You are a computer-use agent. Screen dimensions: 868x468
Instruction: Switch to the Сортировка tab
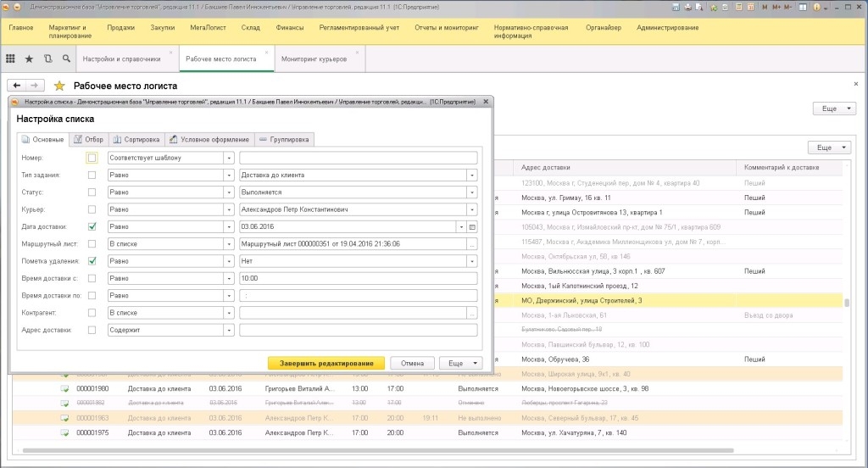(x=136, y=140)
